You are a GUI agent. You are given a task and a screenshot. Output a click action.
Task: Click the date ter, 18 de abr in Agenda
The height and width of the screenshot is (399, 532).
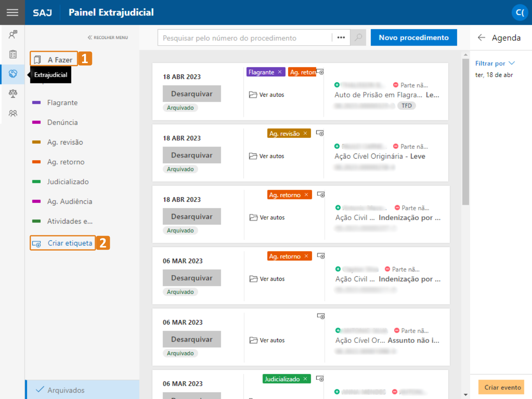494,75
